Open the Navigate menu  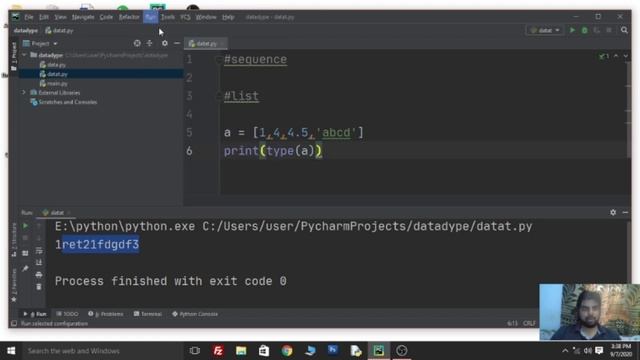coord(83,17)
